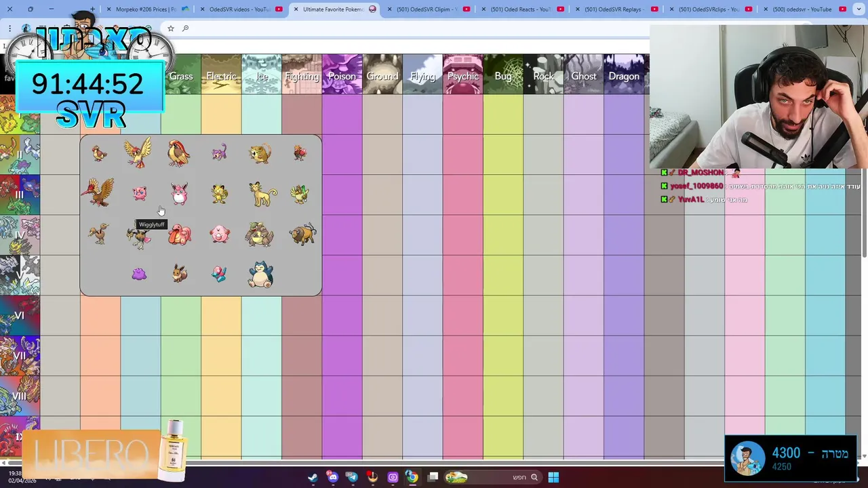
Task: Bookmark this page with the star icon
Action: click(x=171, y=28)
